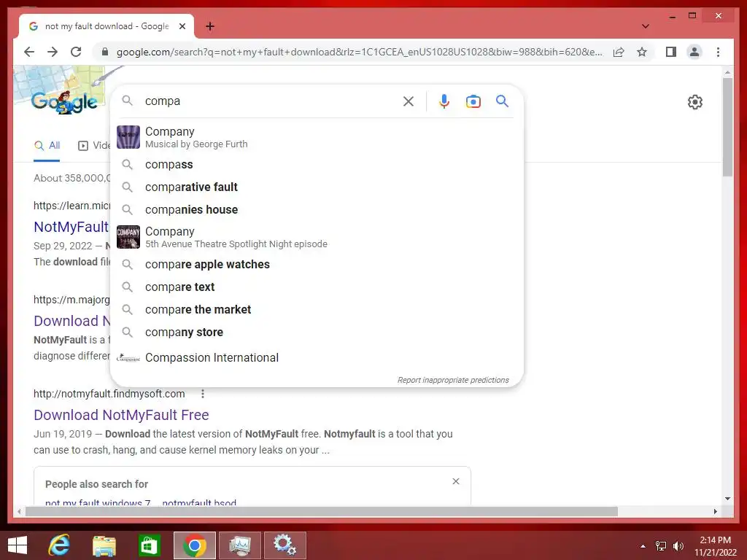Close the 'not my fault download' tab
747x560 pixels.
tap(182, 26)
